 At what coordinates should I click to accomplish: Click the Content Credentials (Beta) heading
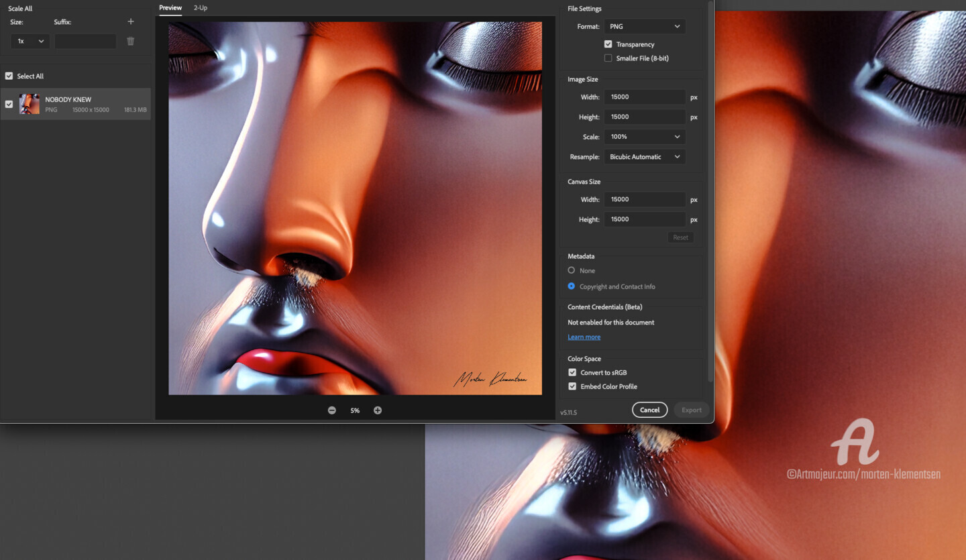(605, 307)
